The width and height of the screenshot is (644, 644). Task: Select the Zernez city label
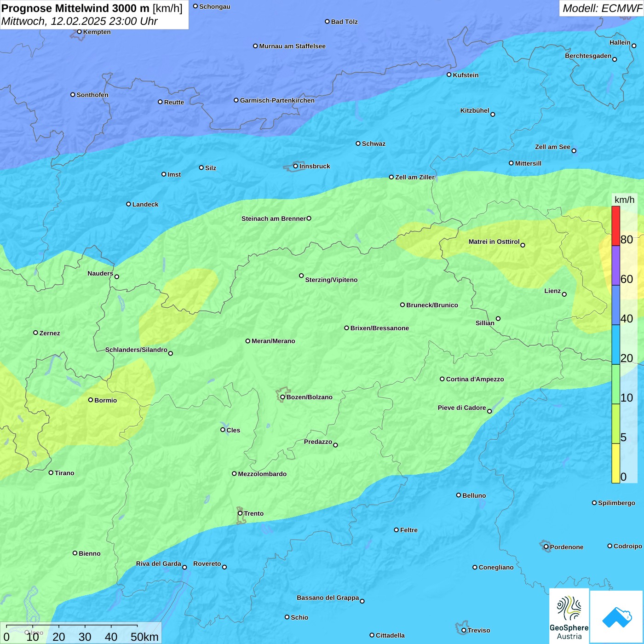tap(50, 333)
